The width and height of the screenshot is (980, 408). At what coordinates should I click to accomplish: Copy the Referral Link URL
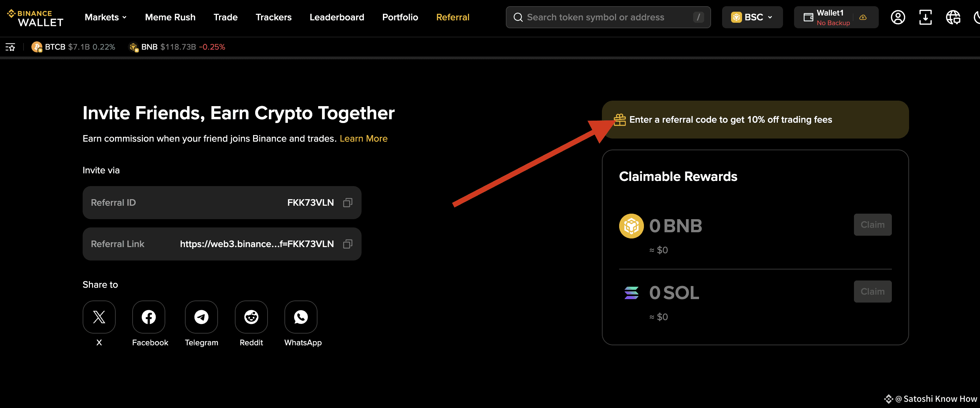click(x=347, y=244)
